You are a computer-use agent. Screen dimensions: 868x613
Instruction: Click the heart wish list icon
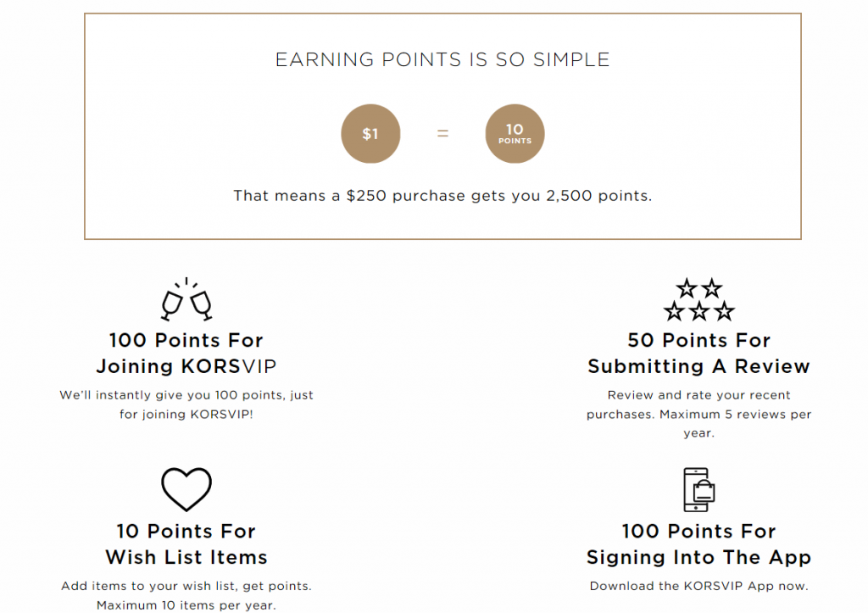pos(186,489)
